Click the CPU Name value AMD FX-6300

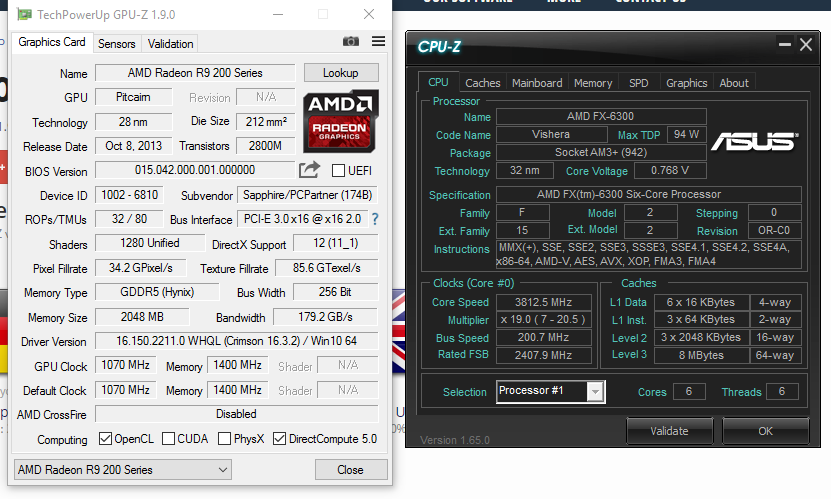[600, 116]
